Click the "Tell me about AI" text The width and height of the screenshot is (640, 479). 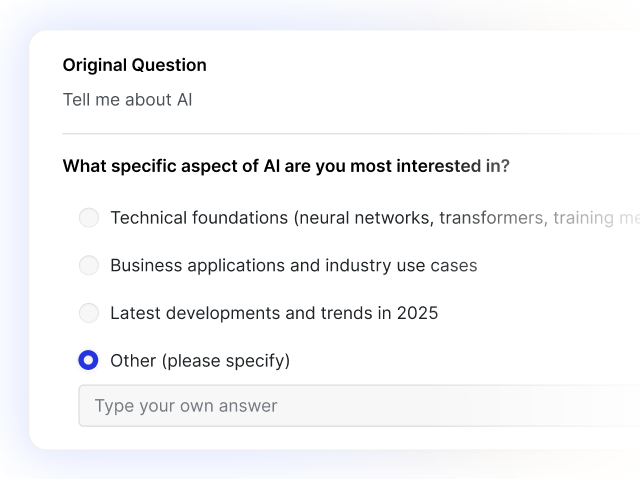click(127, 100)
